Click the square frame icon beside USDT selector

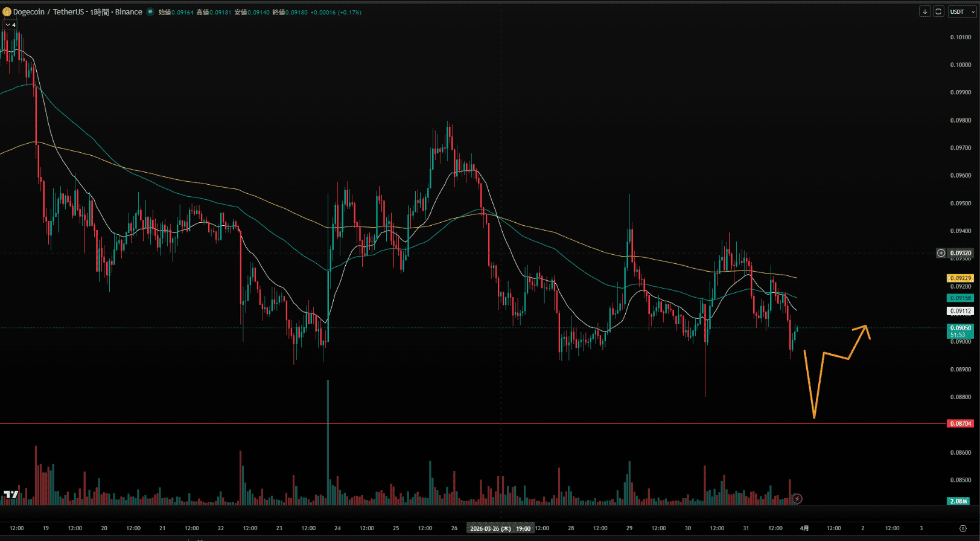tap(938, 11)
